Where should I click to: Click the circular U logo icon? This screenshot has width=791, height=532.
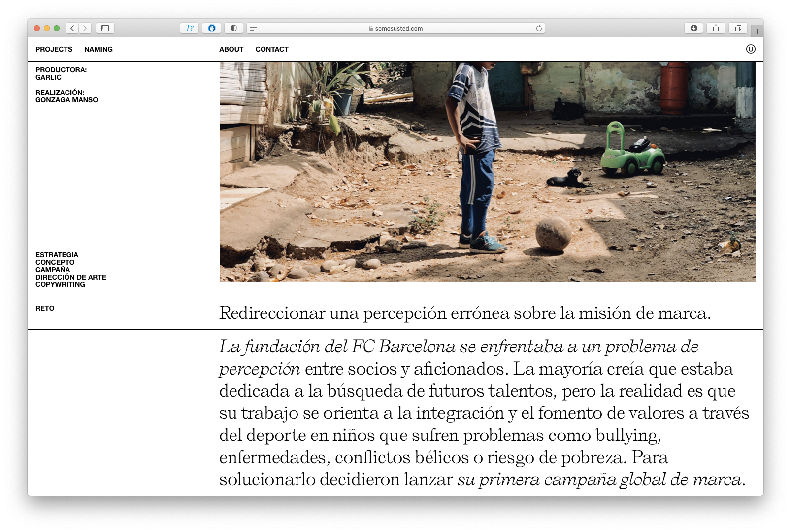[751, 49]
